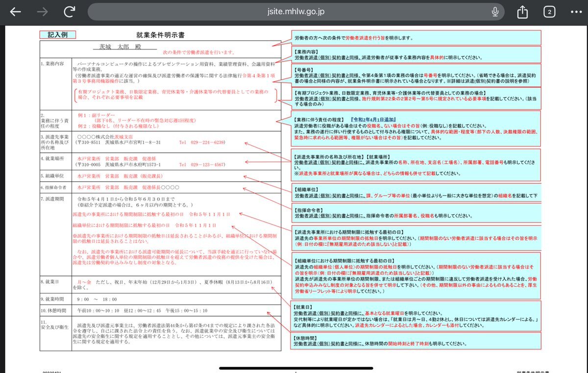
Task: Click the blue text 『令和2年4月1日追加』
Action: coord(374,120)
